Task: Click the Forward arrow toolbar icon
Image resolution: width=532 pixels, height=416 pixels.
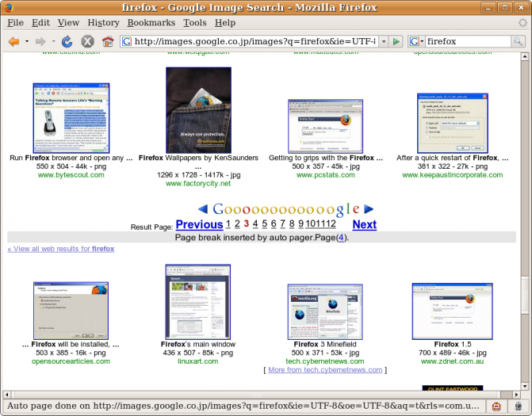Action: click(40, 42)
